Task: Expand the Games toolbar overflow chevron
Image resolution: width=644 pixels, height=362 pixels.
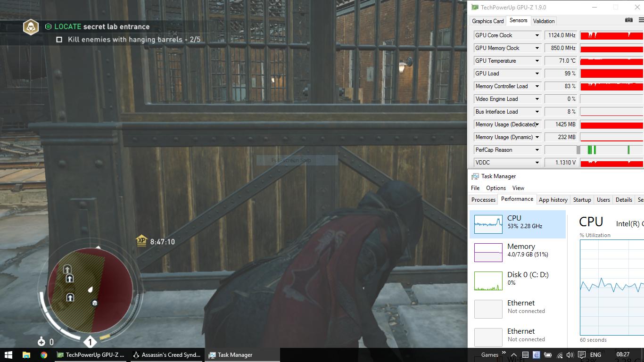Action: tap(504, 353)
